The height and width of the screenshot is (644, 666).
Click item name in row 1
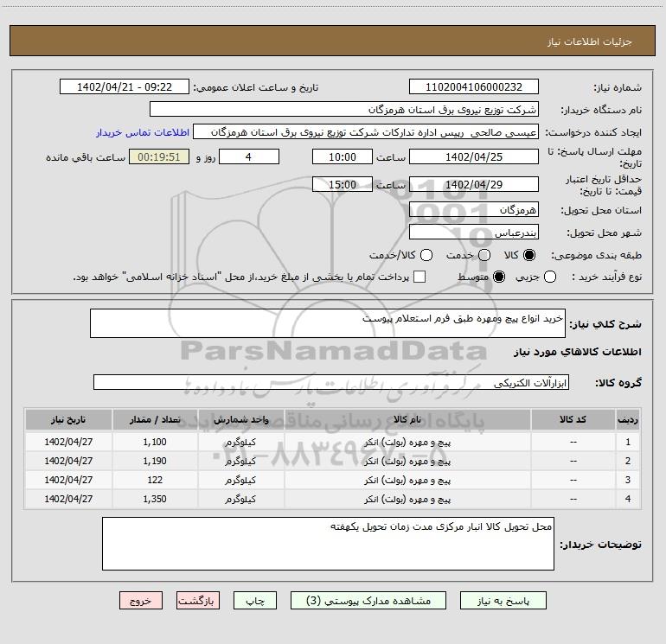(407, 443)
